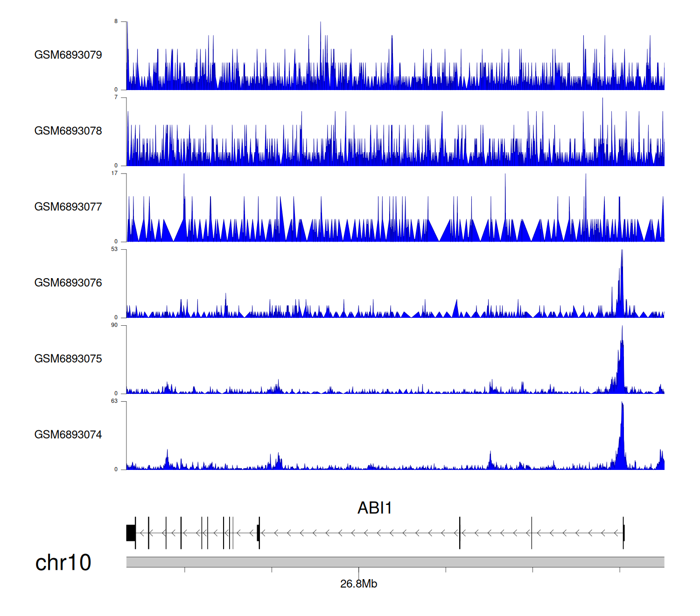Click the y-axis maximum value 63
Viewport: 700px width, 616px height.
pos(114,401)
